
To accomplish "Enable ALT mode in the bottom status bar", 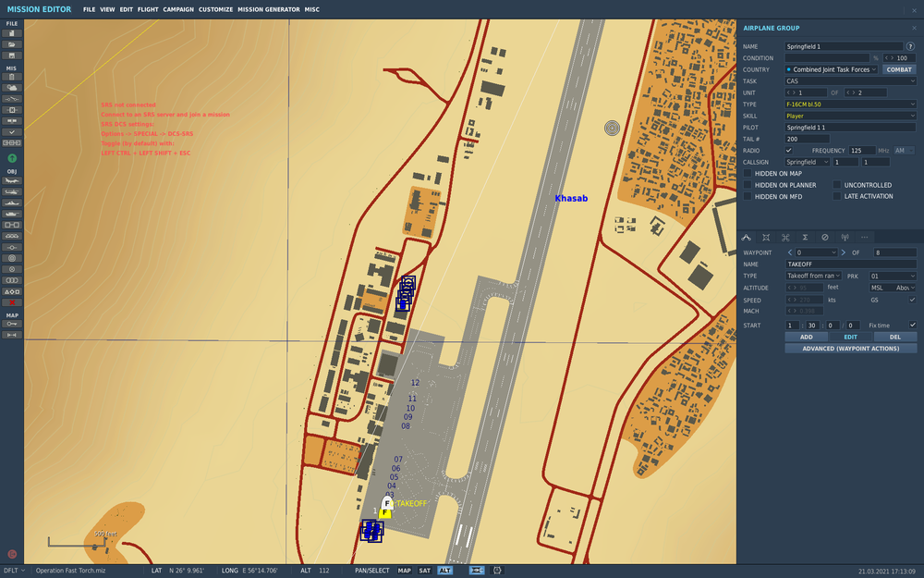I will coord(444,571).
